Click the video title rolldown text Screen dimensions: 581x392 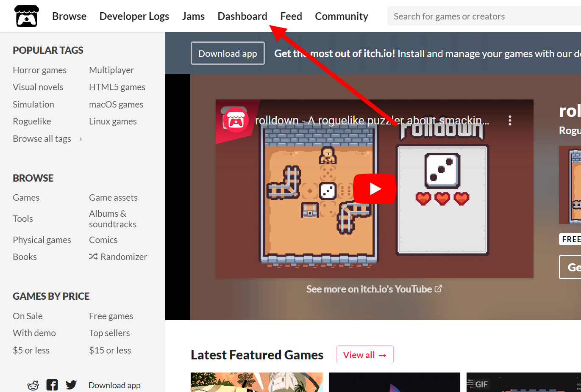372,121
